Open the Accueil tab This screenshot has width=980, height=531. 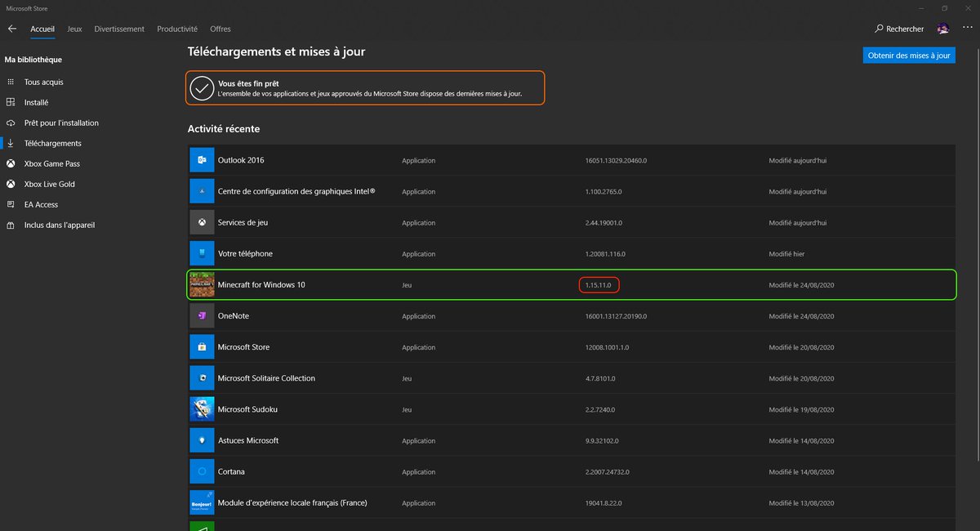[42, 29]
